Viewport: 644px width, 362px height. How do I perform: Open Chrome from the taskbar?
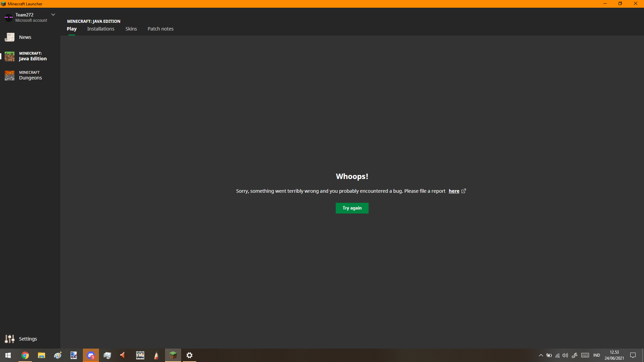tap(25, 355)
